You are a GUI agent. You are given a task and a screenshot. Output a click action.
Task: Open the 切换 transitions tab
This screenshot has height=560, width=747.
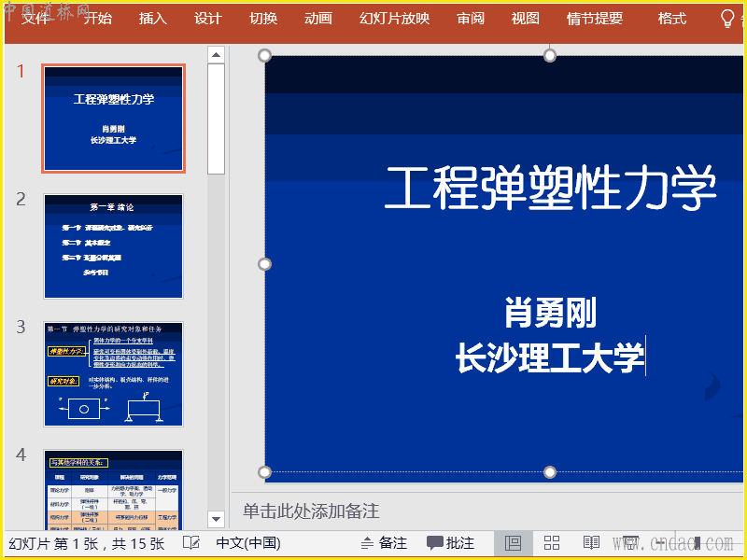point(263,19)
